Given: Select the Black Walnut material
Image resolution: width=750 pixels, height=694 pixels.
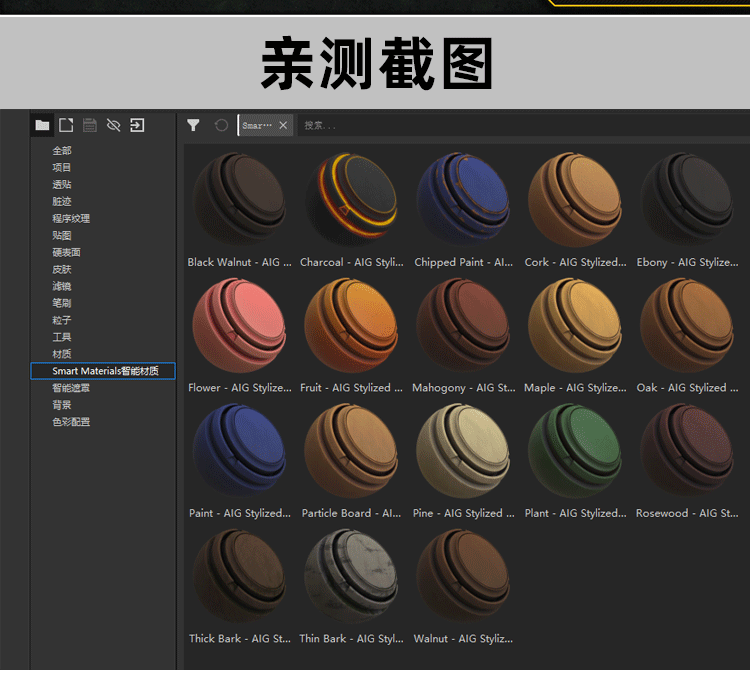Looking at the screenshot, I should [239, 200].
